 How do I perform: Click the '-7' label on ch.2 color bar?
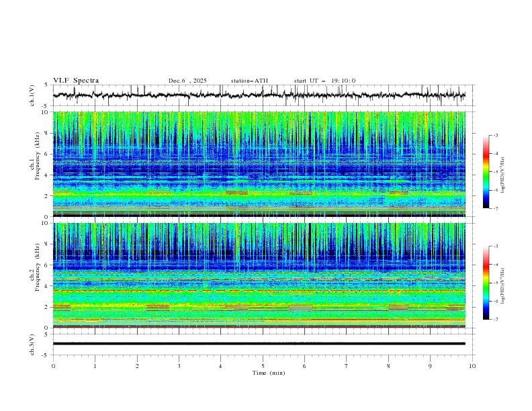click(495, 320)
